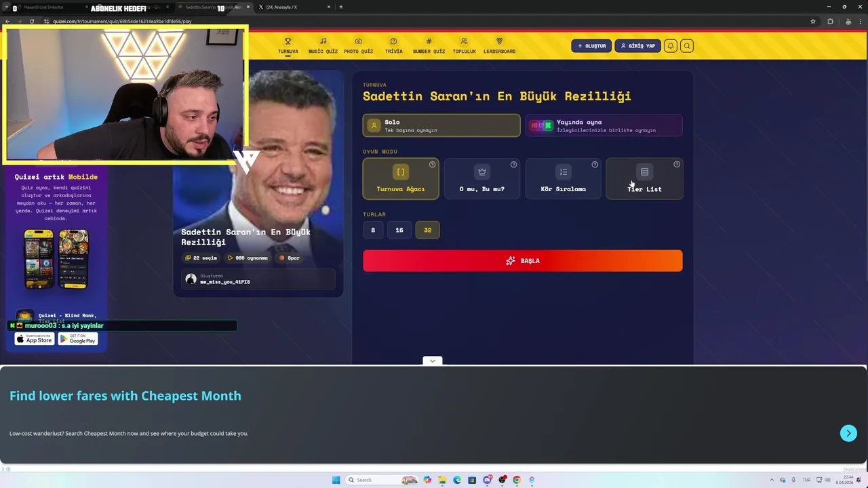Open the tab search dropdown arrow
The height and width of the screenshot is (488, 868).
(x=6, y=7)
